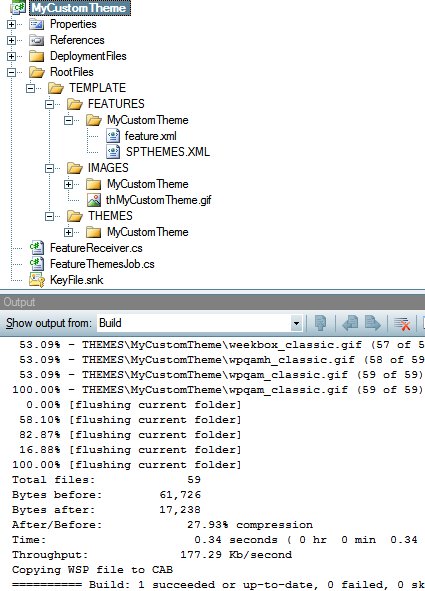425x591 pixels.
Task: Click folder icon of MyCustomTheme under THEMES
Action: tap(93, 232)
